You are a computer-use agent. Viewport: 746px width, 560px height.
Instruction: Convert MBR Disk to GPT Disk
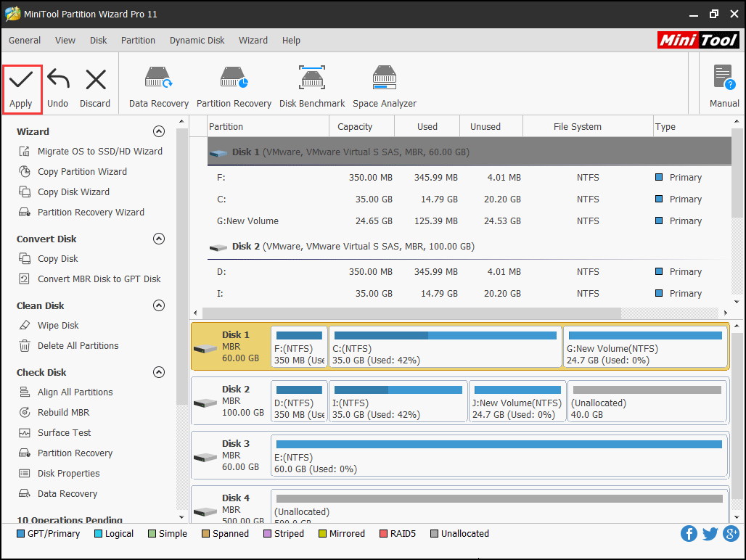tap(91, 279)
